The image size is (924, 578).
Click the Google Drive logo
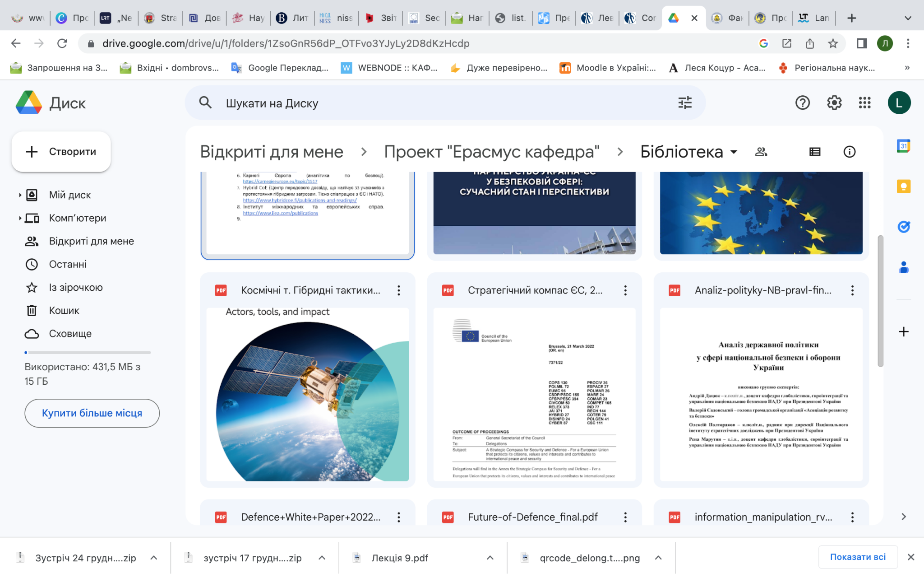[29, 103]
